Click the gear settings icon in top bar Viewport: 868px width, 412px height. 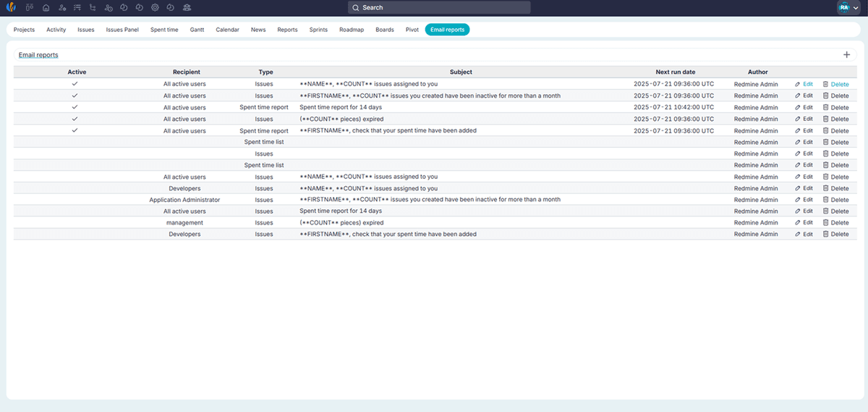(155, 7)
